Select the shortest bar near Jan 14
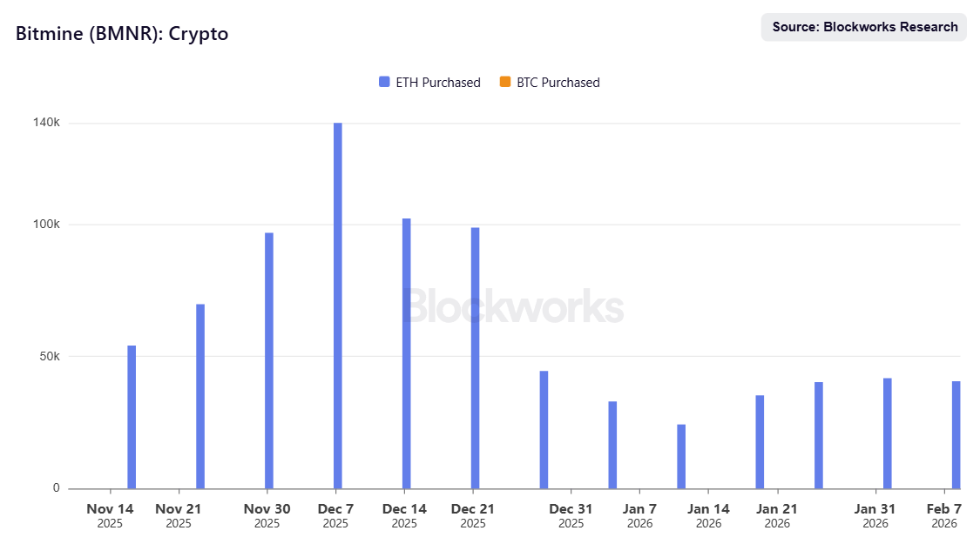The image size is (980, 544). click(x=681, y=456)
